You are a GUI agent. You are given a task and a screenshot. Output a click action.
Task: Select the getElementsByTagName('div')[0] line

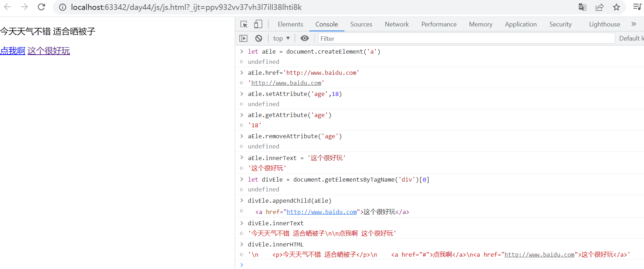(339, 179)
